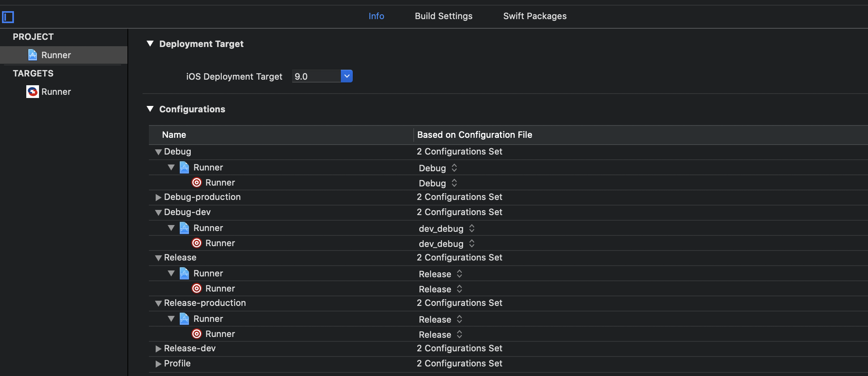
Task: Click the Runner target bullseye icon under Debug
Action: tap(197, 182)
